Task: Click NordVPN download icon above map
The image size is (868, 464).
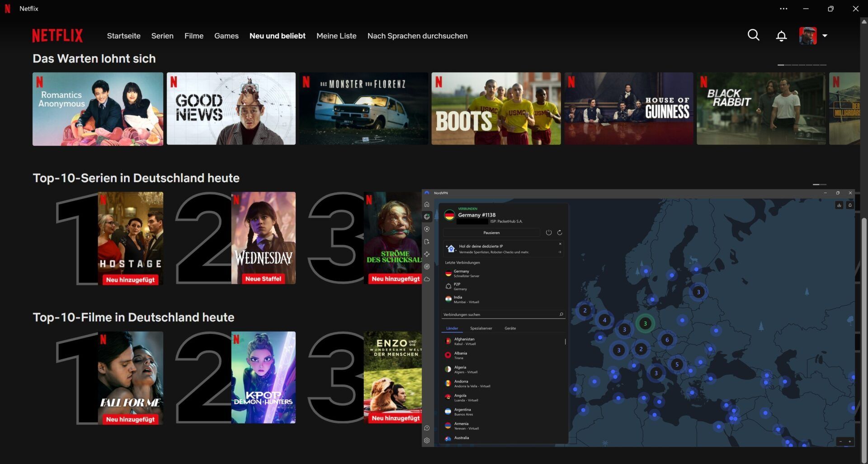Action: [x=839, y=205]
